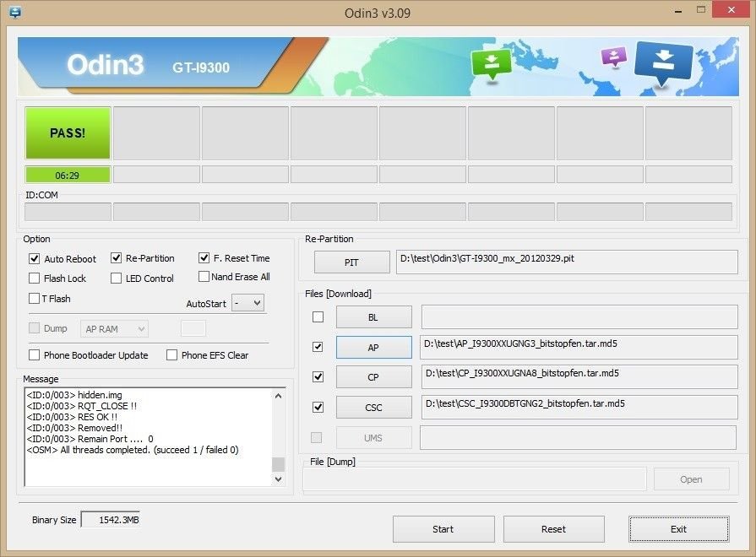
Task: Click the 'Remain Port .... 0' log line
Action: (90, 439)
